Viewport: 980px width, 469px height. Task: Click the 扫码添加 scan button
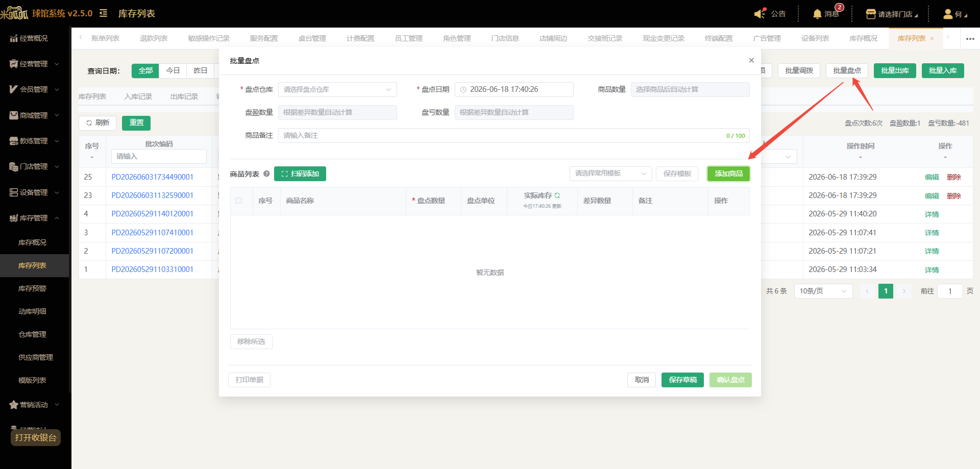tap(300, 174)
